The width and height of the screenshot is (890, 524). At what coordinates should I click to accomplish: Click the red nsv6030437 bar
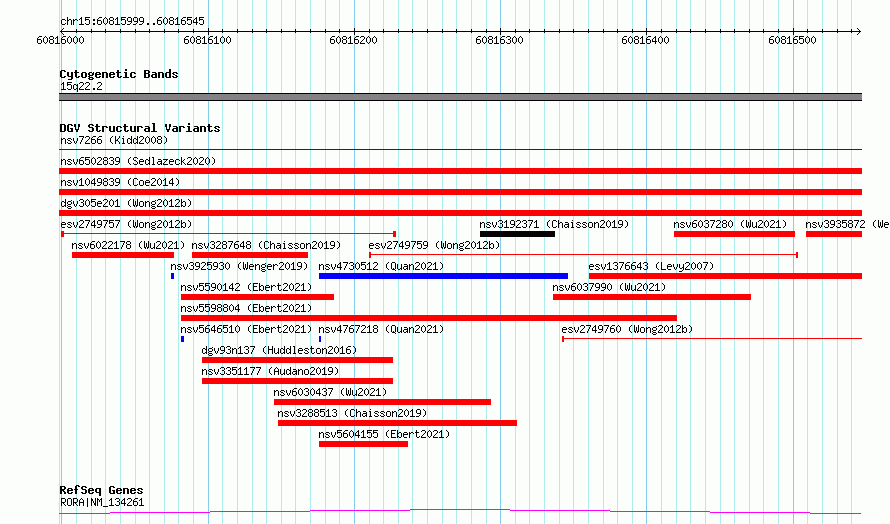(x=383, y=402)
